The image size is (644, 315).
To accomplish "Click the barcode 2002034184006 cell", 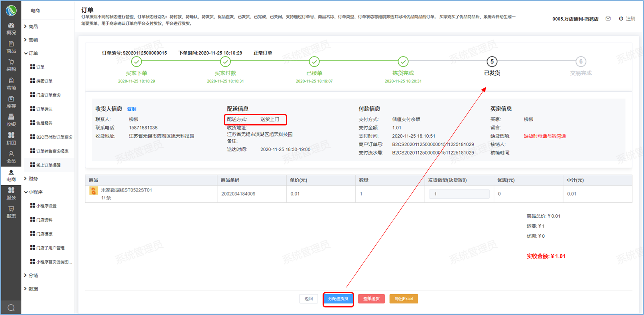I will pyautogui.click(x=238, y=194).
